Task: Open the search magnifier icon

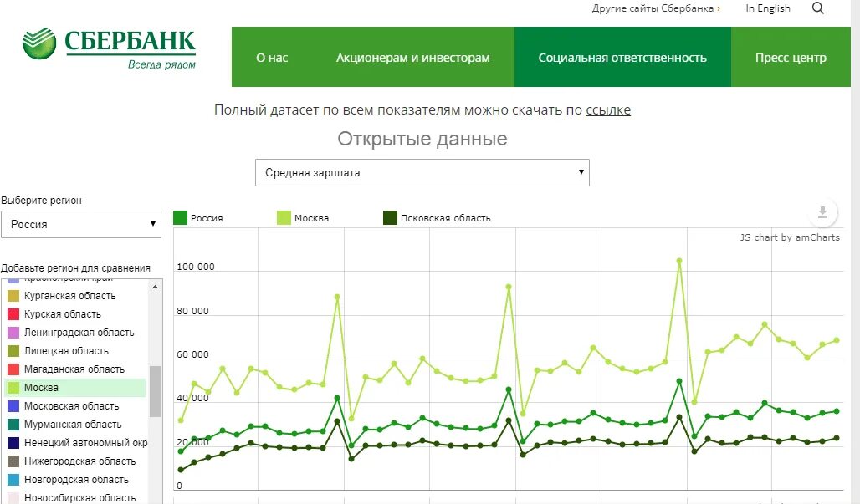Action: [817, 8]
